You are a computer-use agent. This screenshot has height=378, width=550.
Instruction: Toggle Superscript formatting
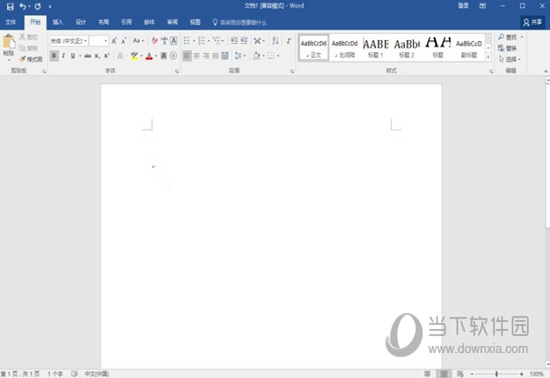coord(107,56)
